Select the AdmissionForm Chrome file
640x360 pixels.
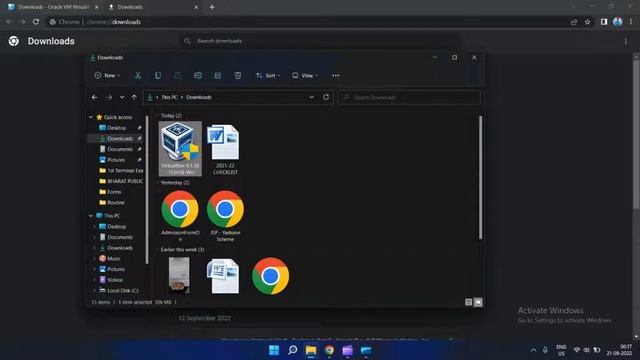pyautogui.click(x=180, y=216)
